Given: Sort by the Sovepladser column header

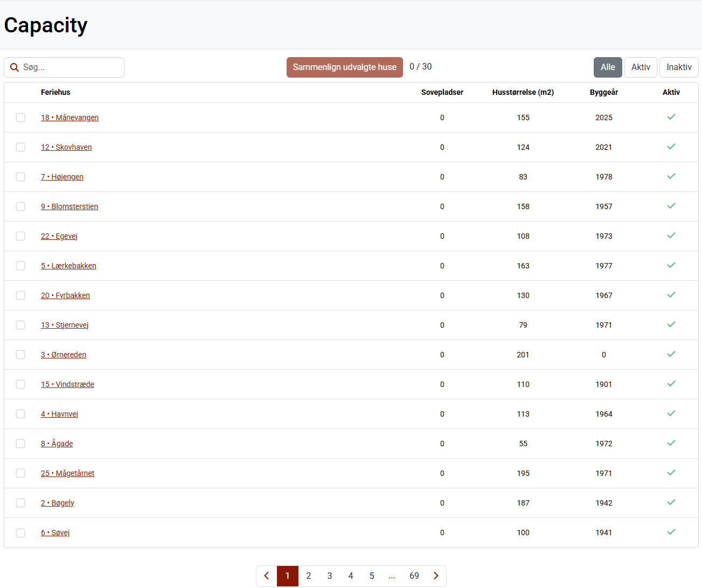Looking at the screenshot, I should click(442, 92).
